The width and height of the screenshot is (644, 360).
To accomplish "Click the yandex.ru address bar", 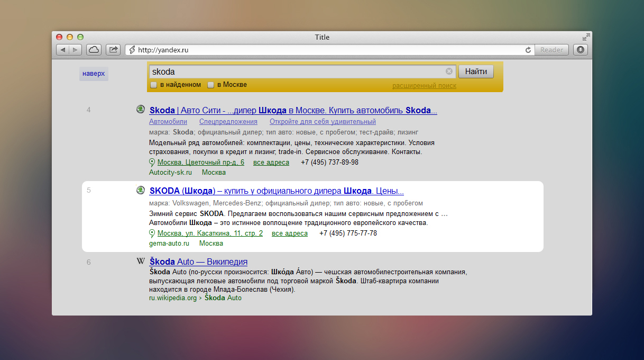I will coord(328,50).
